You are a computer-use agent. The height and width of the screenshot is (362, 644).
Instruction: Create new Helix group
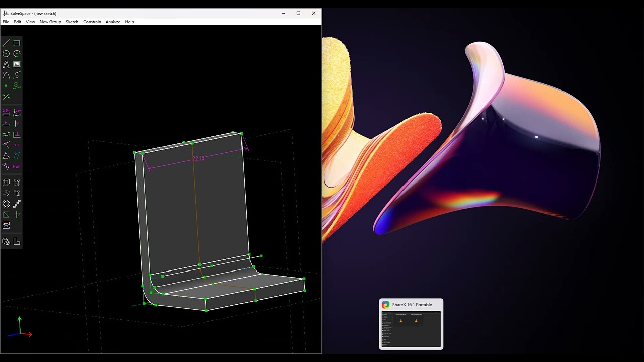pos(6,193)
